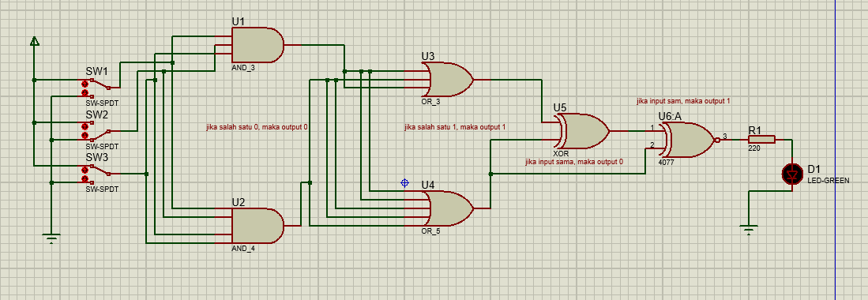Viewport: 868px width, 300px height.
Task: Click the "220" resistor value
Action: click(x=754, y=148)
